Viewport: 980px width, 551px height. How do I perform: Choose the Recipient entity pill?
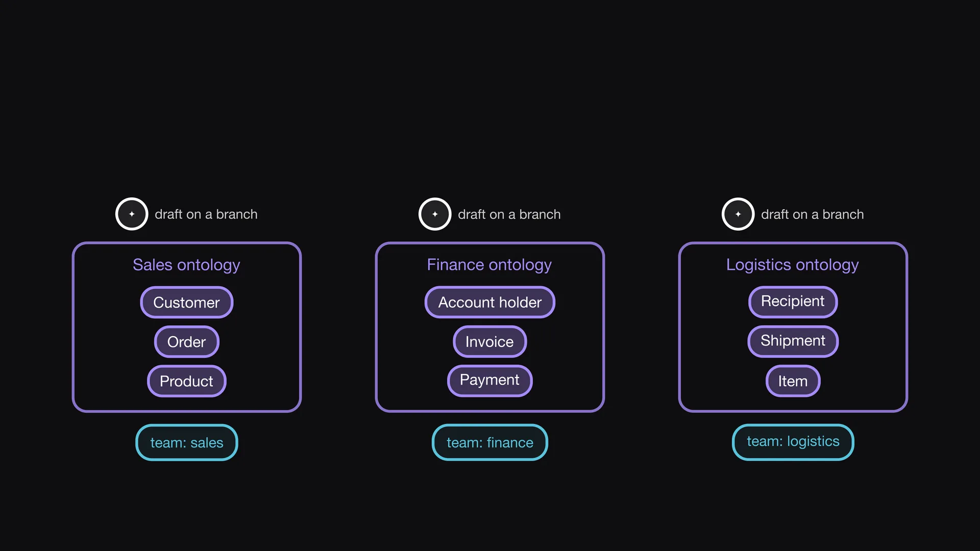(793, 302)
